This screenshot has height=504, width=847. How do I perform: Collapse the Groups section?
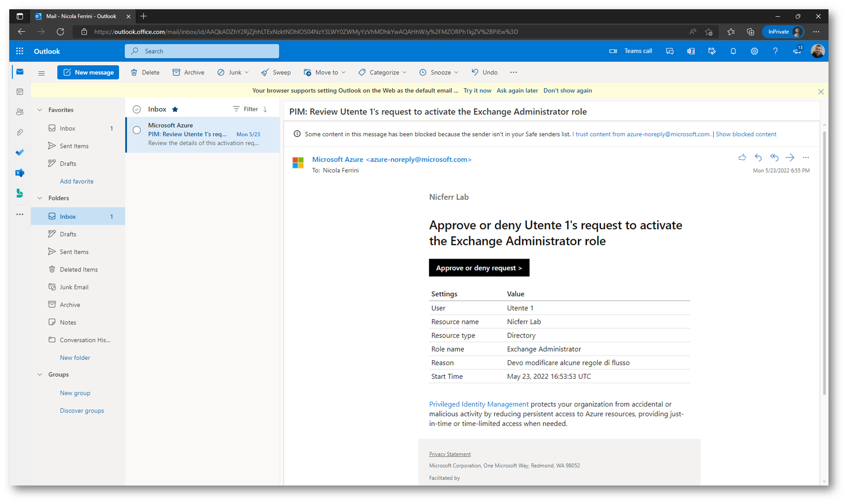point(40,374)
